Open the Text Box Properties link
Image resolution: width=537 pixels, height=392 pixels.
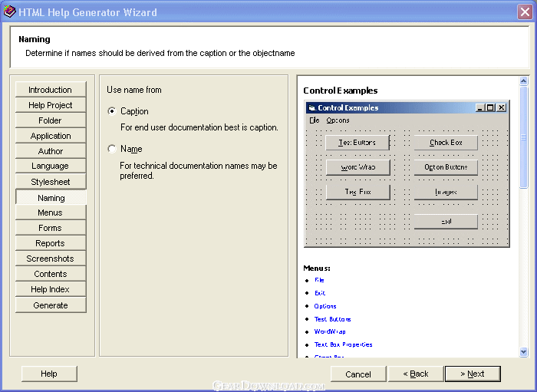(x=343, y=344)
